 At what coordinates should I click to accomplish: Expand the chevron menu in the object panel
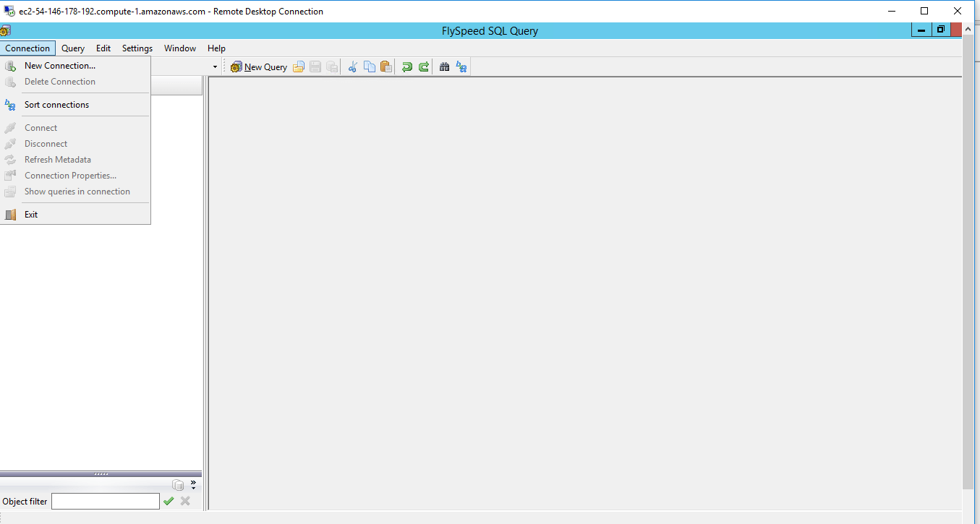[x=192, y=482]
